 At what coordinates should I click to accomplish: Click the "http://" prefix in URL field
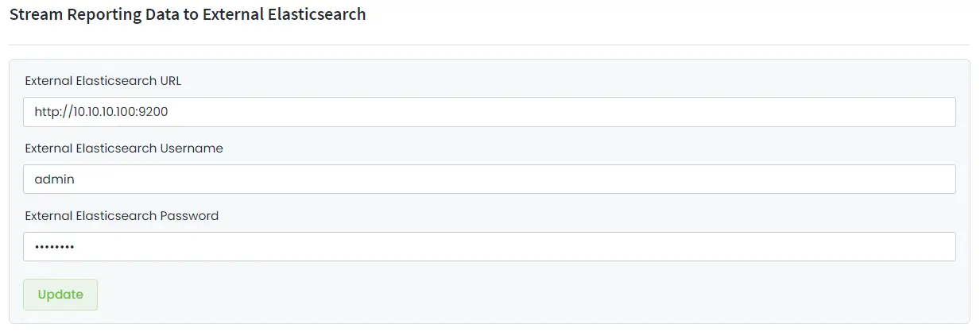(x=50, y=112)
